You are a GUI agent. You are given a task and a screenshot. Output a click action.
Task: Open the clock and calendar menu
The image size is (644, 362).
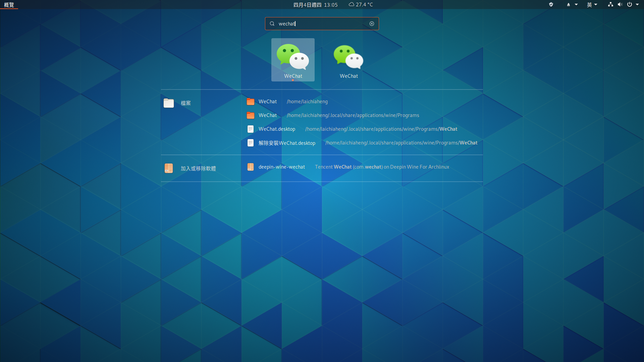[315, 5]
